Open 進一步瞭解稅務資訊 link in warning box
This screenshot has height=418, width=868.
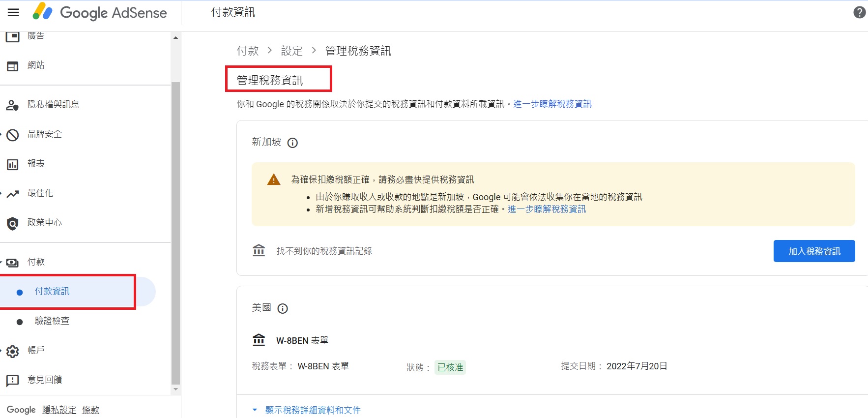547,209
